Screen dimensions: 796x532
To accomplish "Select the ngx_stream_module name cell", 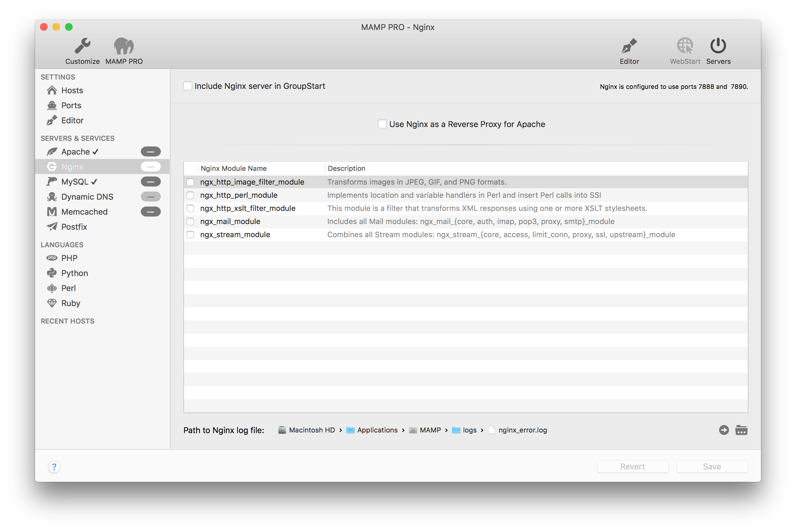I will [x=235, y=235].
